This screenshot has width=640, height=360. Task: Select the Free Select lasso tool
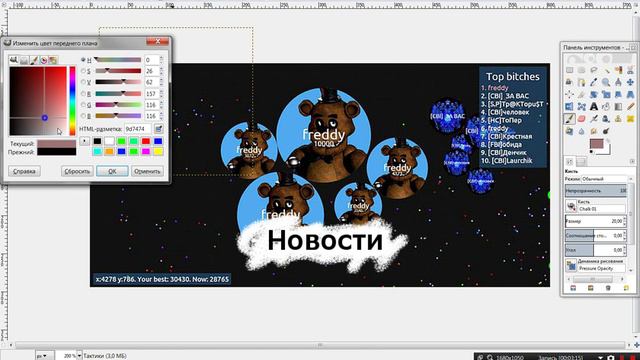coord(594,70)
